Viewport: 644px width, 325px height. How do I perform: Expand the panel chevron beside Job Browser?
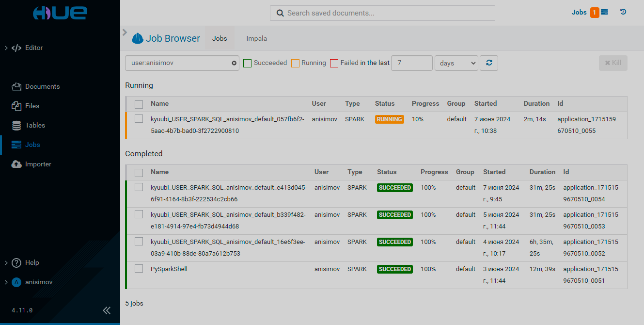point(125,32)
